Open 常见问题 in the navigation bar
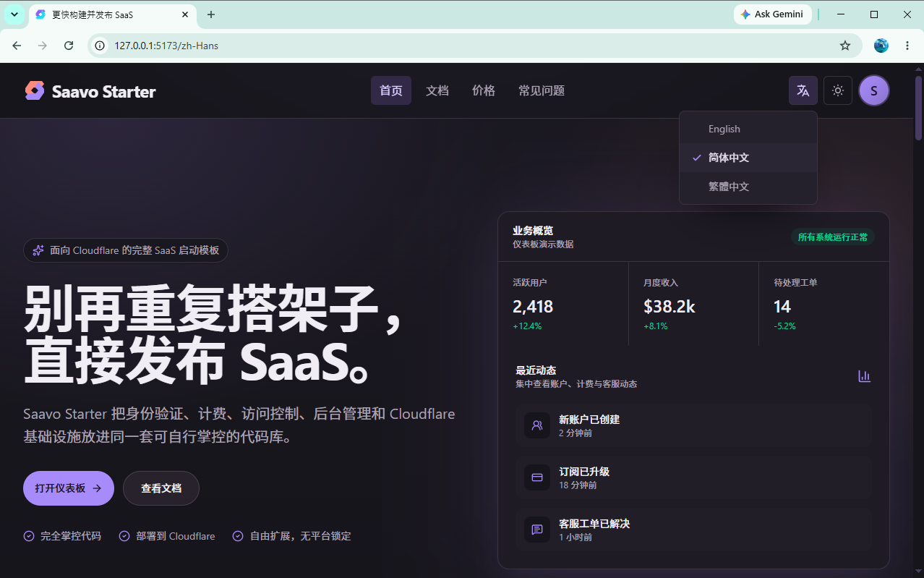The width and height of the screenshot is (924, 578). tap(542, 90)
